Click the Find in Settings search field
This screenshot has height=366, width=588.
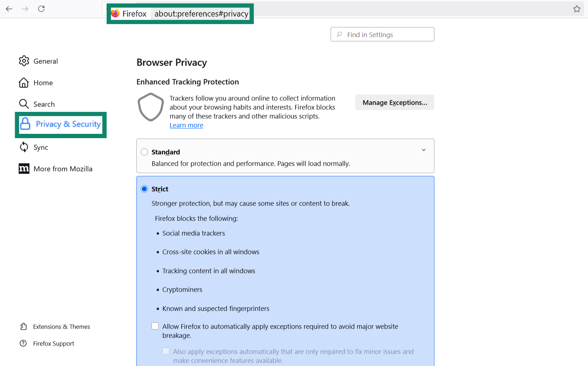382,34
